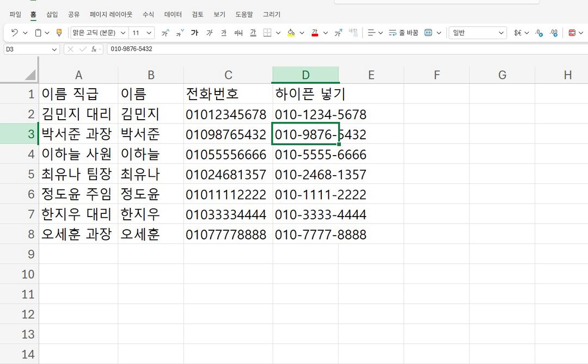
Task: Select the column C header
Action: [228, 75]
